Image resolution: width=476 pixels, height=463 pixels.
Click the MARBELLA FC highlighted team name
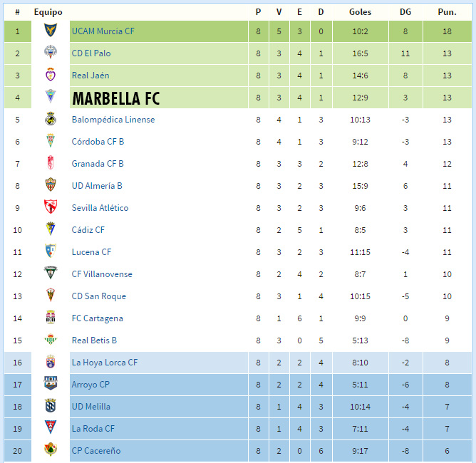tap(116, 98)
